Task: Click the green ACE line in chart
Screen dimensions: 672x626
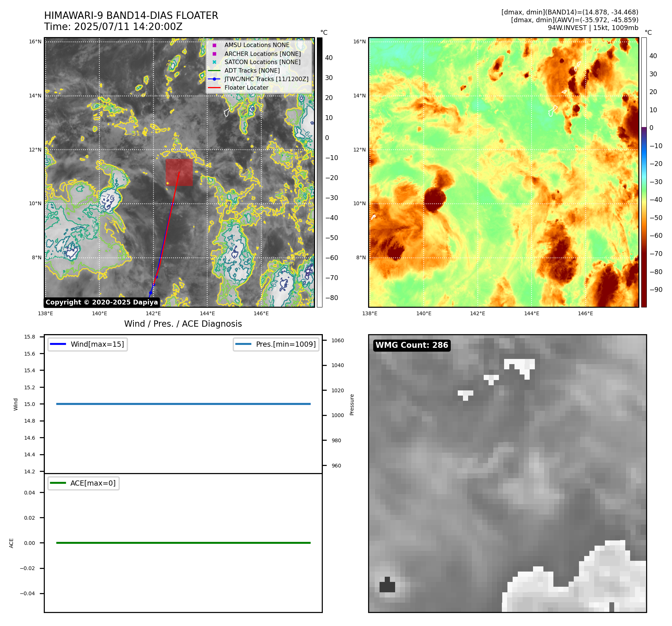Action: pos(183,543)
